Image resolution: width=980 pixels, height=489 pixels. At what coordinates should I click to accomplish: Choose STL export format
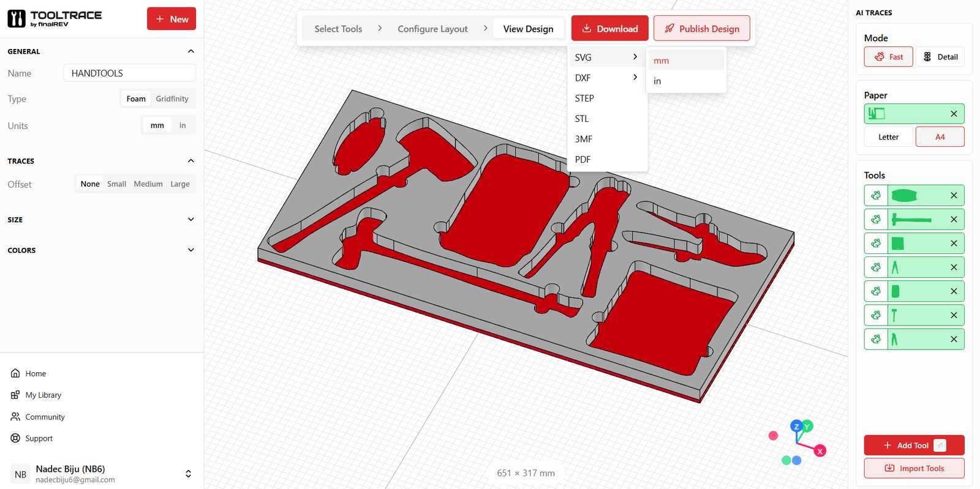(607, 119)
